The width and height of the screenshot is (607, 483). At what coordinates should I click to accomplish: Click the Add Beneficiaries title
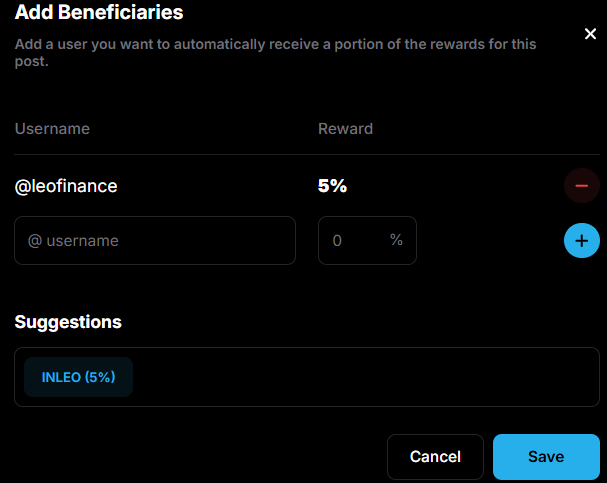(99, 12)
